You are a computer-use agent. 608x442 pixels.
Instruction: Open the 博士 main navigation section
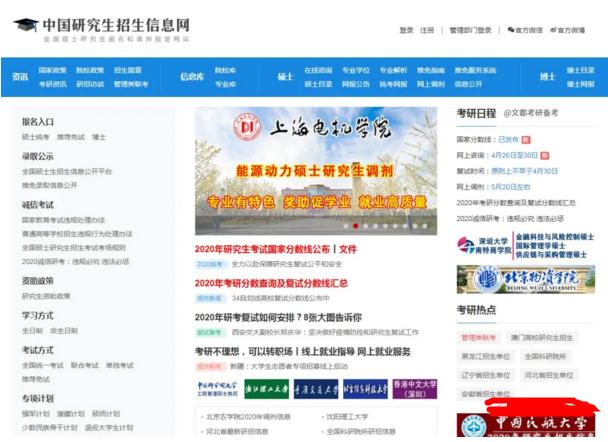click(548, 77)
